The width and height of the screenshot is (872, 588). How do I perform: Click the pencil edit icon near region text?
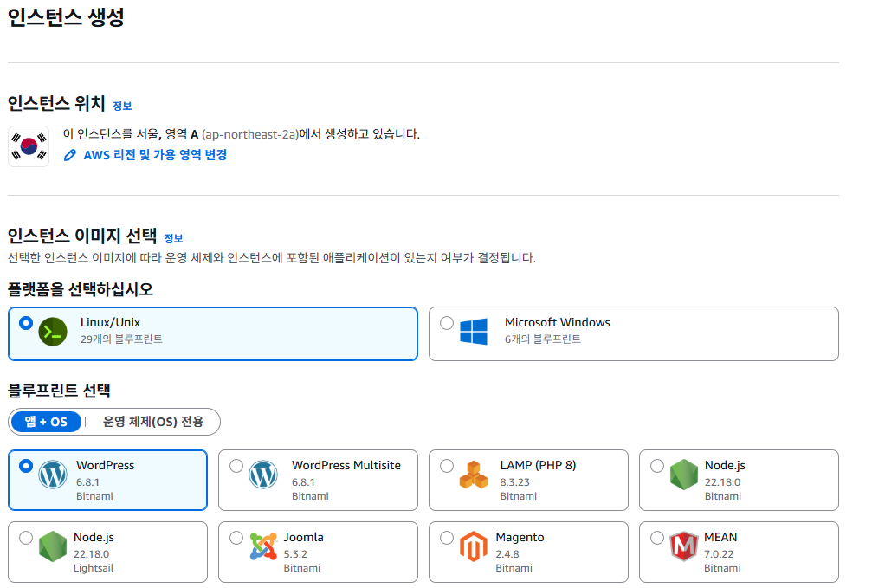(70, 156)
